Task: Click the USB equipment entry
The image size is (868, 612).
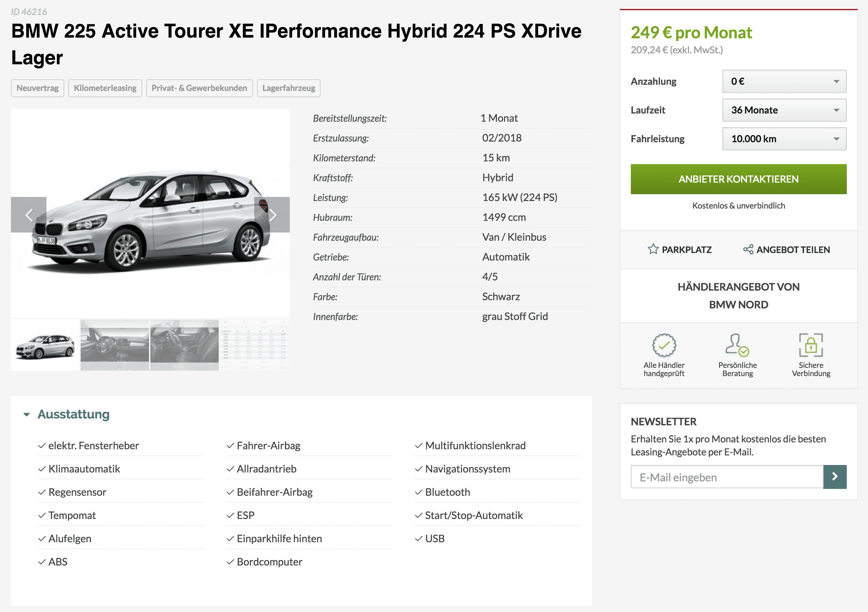Action: (x=434, y=538)
